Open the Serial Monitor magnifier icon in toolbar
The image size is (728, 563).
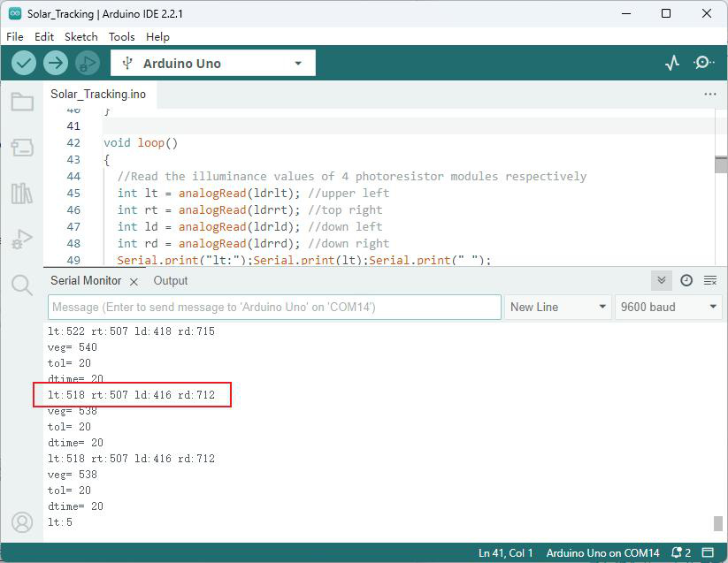pyautogui.click(x=703, y=63)
